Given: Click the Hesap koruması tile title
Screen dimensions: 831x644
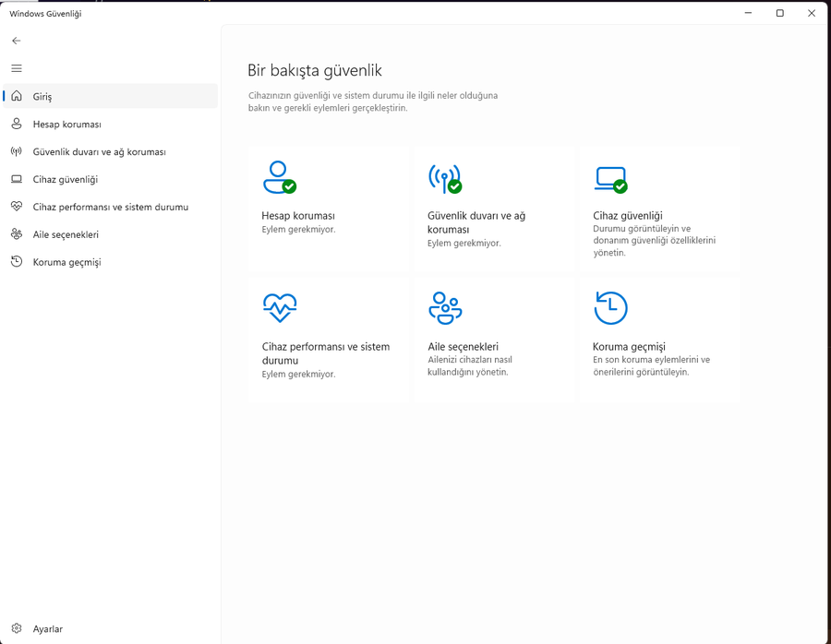Looking at the screenshot, I should tap(298, 216).
